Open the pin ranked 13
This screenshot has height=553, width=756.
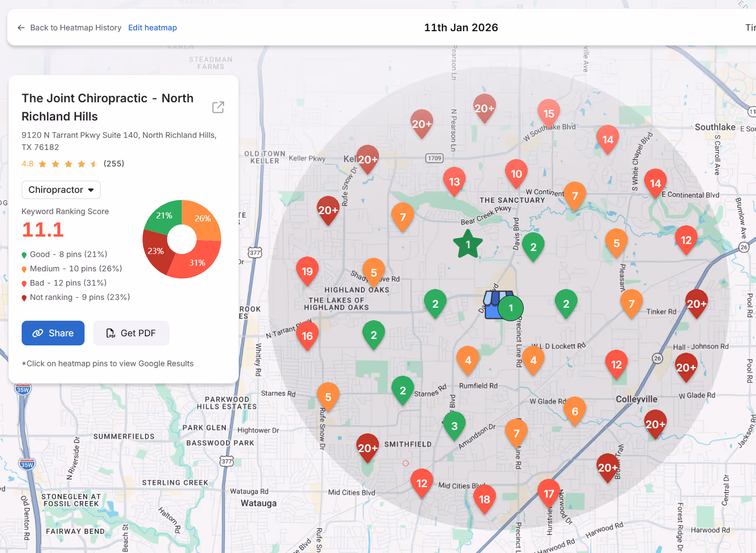pos(454,182)
